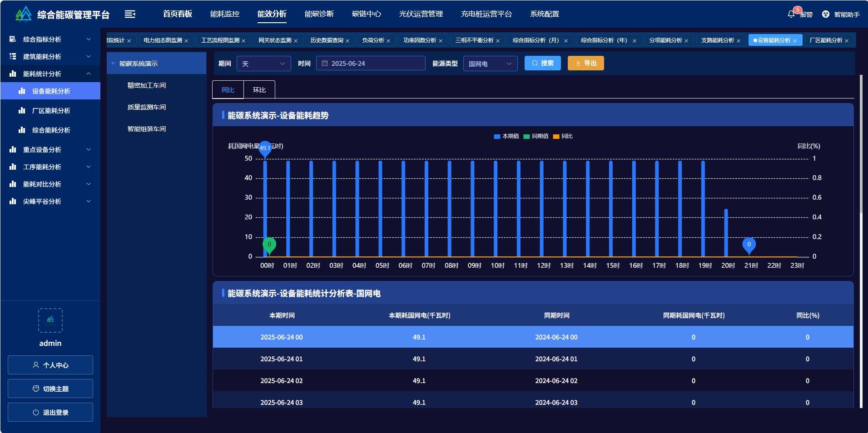Image resolution: width=868 pixels, height=433 pixels.
Task: Switch to the 环比 tab
Action: pos(259,90)
